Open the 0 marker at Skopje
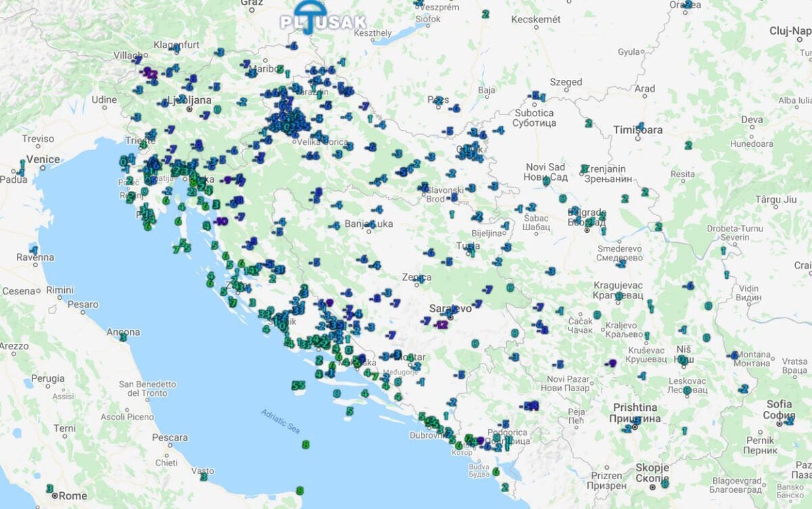Viewport: 812px width, 509px height. coord(664,483)
